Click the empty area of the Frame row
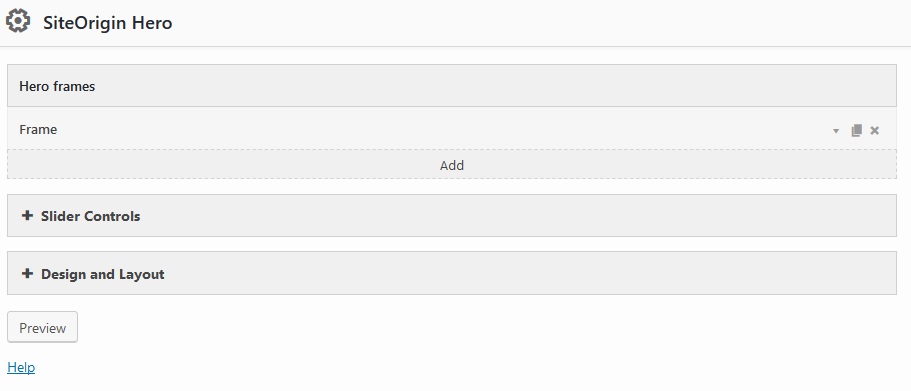The image size is (911, 391). (442, 130)
